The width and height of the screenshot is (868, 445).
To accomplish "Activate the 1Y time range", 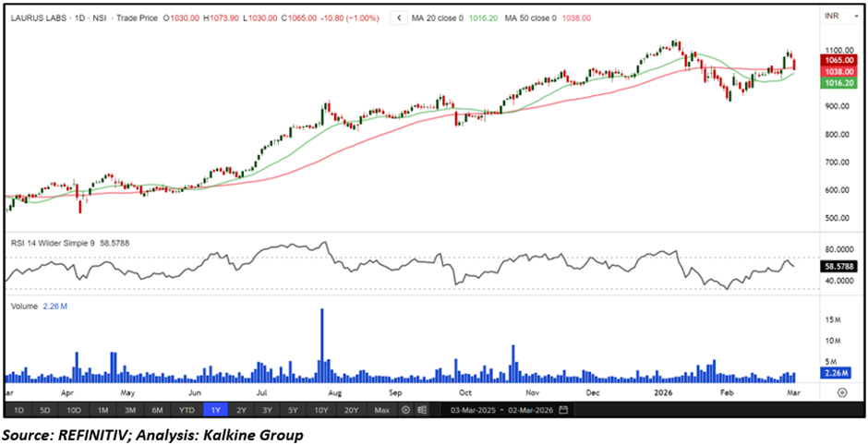I will coord(215,409).
